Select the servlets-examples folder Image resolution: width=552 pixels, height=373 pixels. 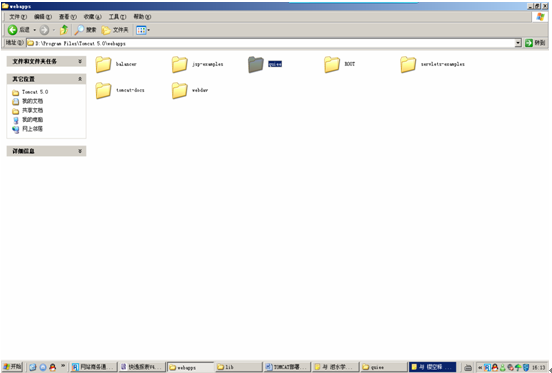coord(432,64)
